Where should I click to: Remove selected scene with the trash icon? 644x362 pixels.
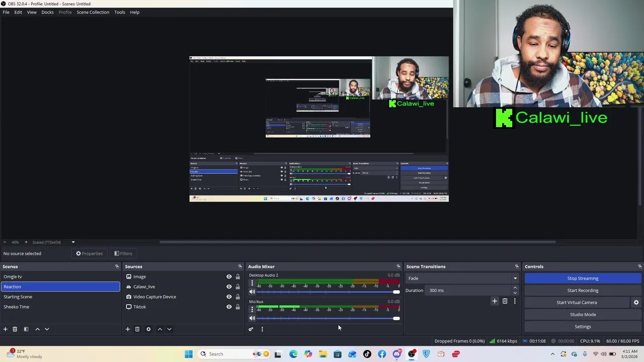click(15, 329)
